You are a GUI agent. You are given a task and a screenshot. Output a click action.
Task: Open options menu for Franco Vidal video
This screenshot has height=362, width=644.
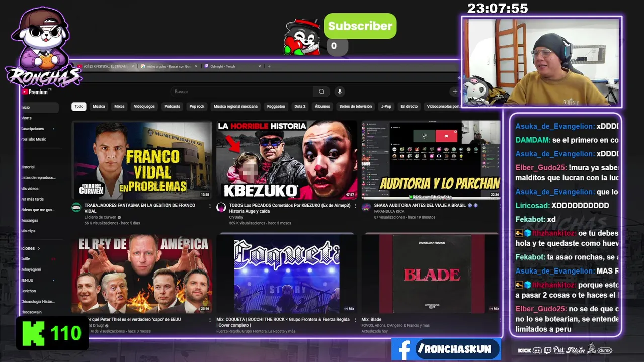click(x=210, y=206)
